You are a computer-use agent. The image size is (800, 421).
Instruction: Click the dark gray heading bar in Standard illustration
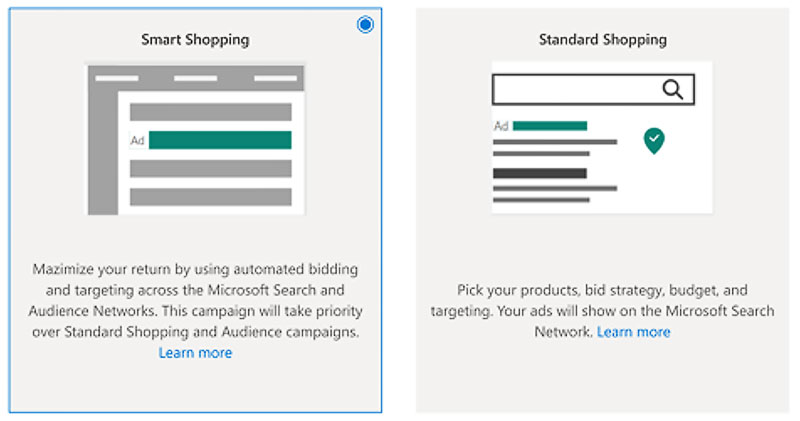point(540,174)
